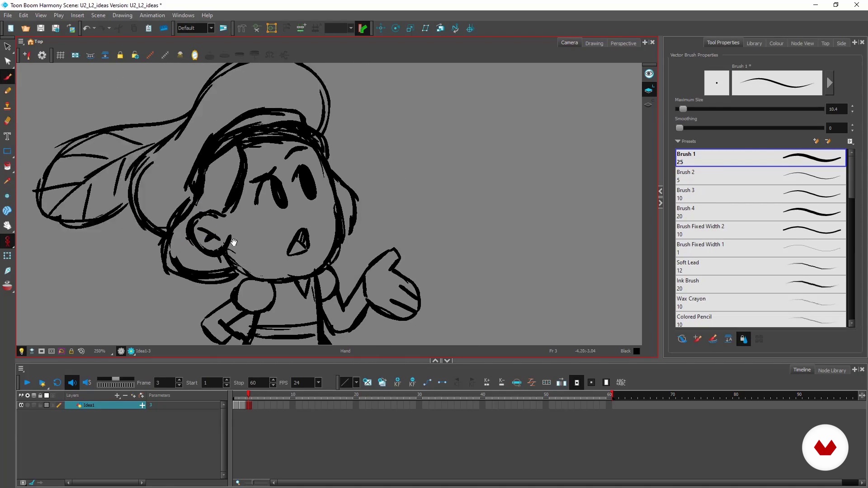Open scene using the folder icon

26,28
